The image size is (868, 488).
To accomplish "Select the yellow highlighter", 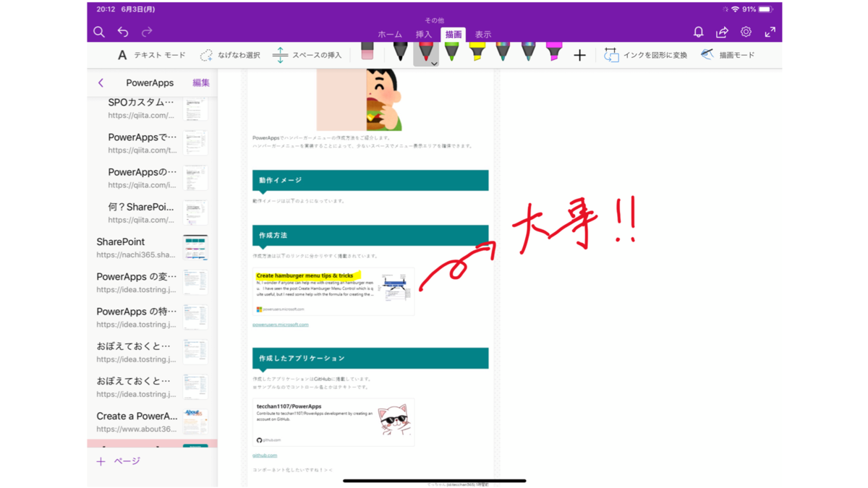I will pyautogui.click(x=477, y=52).
